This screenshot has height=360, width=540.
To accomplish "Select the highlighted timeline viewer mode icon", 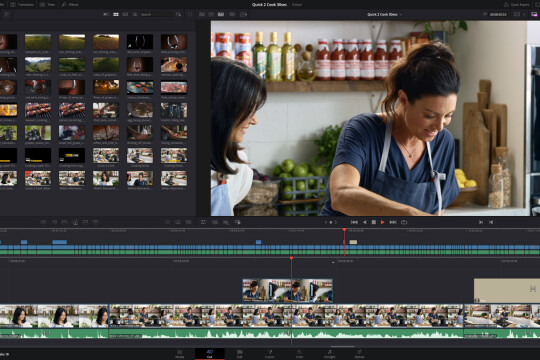I will 221,14.
